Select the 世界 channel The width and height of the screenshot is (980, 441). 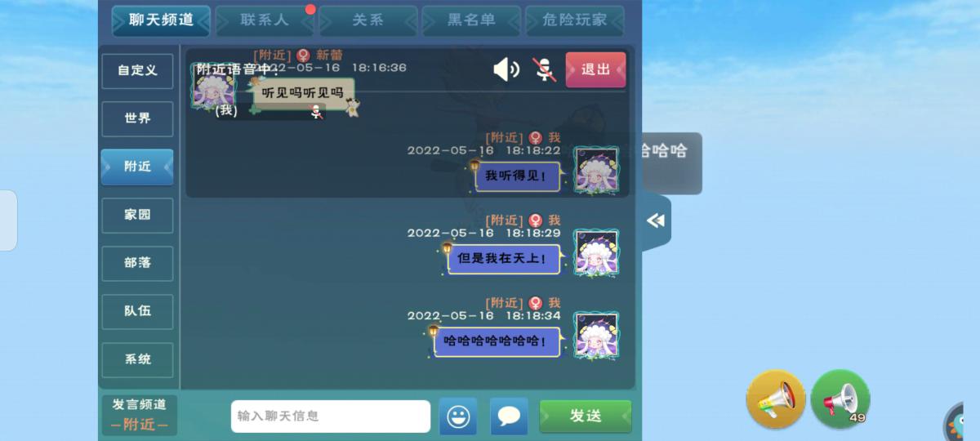tap(137, 118)
